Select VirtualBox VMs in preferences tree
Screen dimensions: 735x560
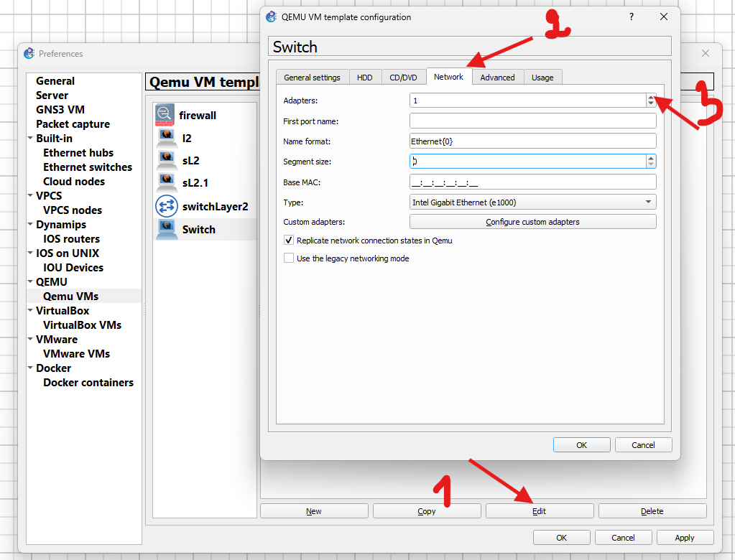coord(83,325)
